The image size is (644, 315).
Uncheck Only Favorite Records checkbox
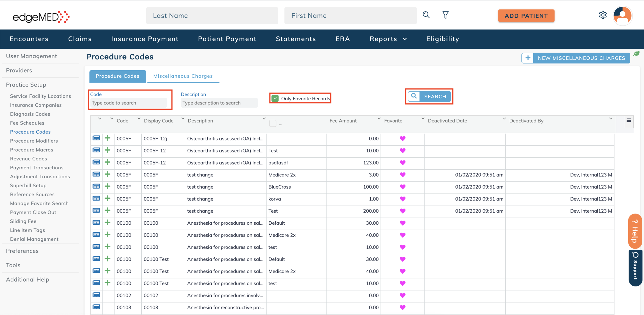click(275, 98)
